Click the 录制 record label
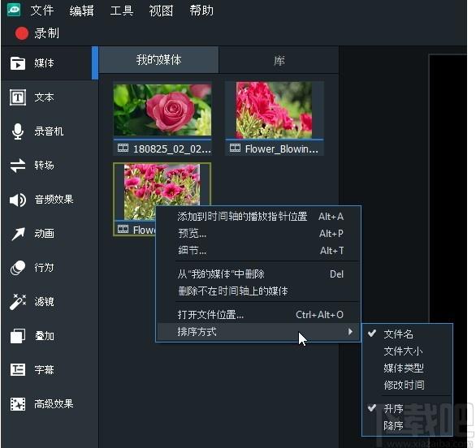 point(46,33)
